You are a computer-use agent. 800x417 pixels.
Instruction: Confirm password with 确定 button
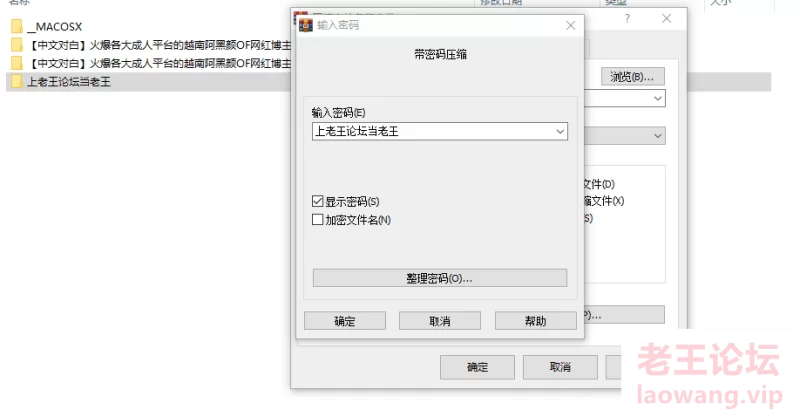coord(345,321)
